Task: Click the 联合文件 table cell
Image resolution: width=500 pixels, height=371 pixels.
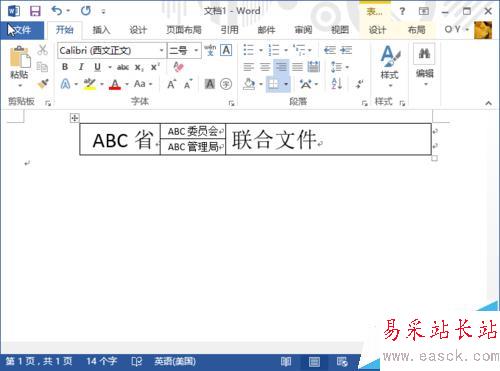Action: (x=328, y=139)
